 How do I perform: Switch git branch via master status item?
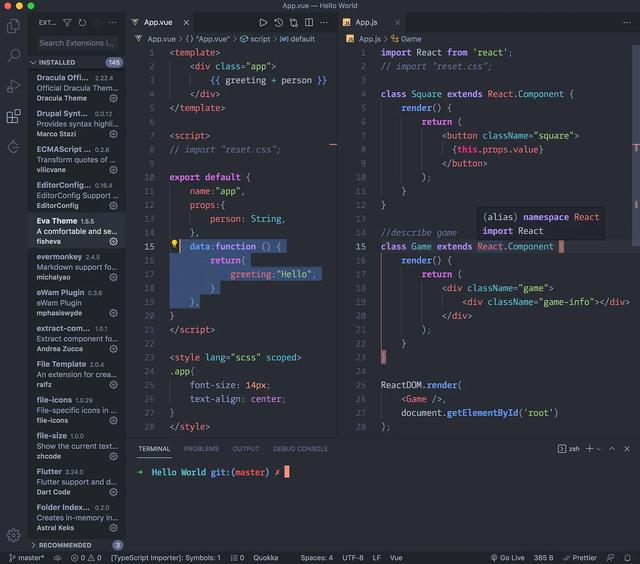26,557
